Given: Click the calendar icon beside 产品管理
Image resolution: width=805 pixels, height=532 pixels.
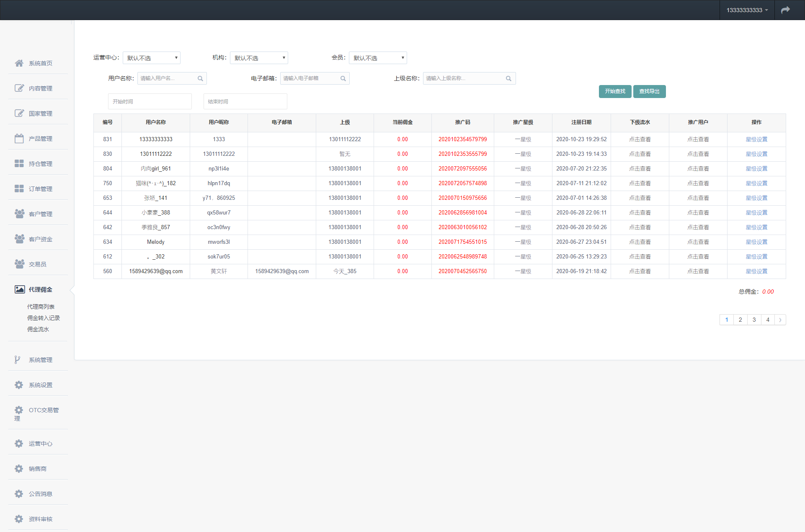Looking at the screenshot, I should [19, 138].
